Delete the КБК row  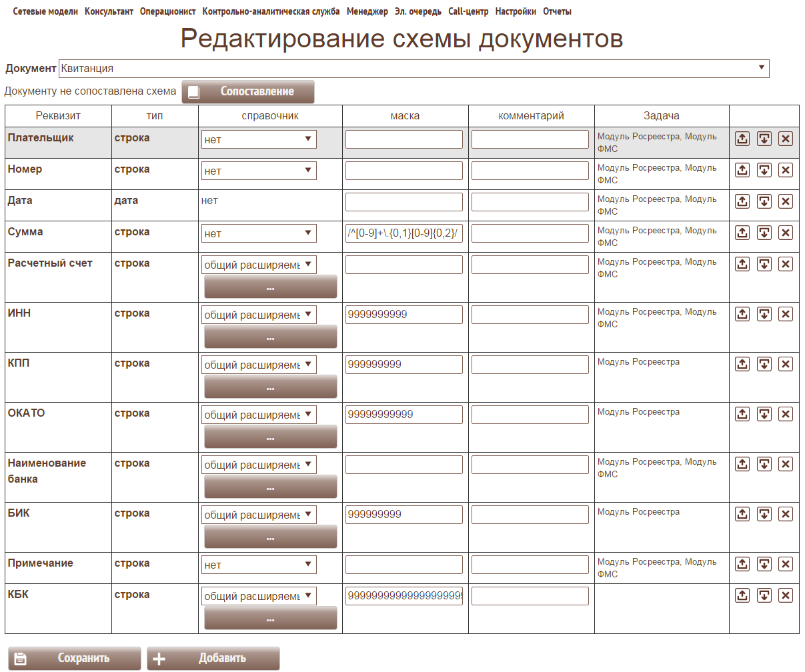tap(786, 595)
